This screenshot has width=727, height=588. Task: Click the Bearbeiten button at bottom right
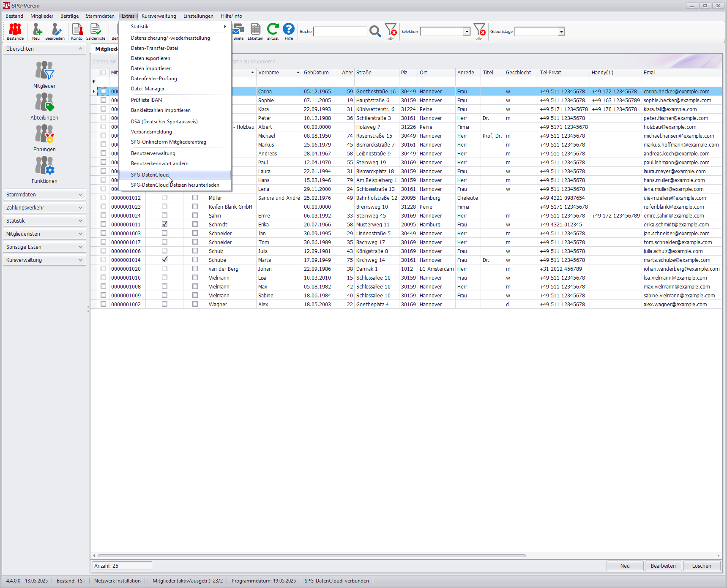pos(663,566)
